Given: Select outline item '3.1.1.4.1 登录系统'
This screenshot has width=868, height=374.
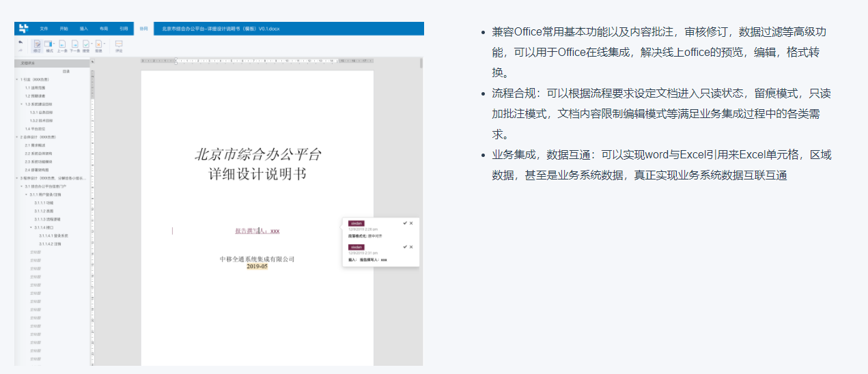Looking at the screenshot, I should coord(53,235).
